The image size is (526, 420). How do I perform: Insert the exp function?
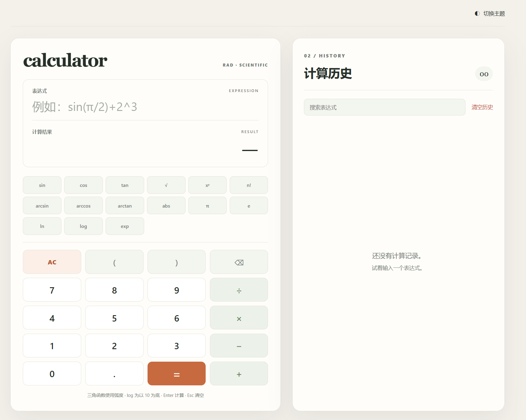(x=125, y=226)
